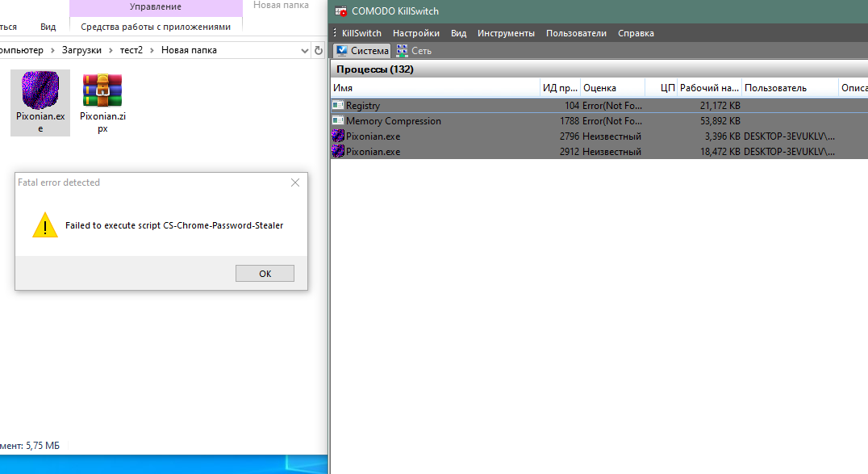The width and height of the screenshot is (868, 474).
Task: Click the COMODO KillSwitch title bar icon
Action: click(340, 11)
